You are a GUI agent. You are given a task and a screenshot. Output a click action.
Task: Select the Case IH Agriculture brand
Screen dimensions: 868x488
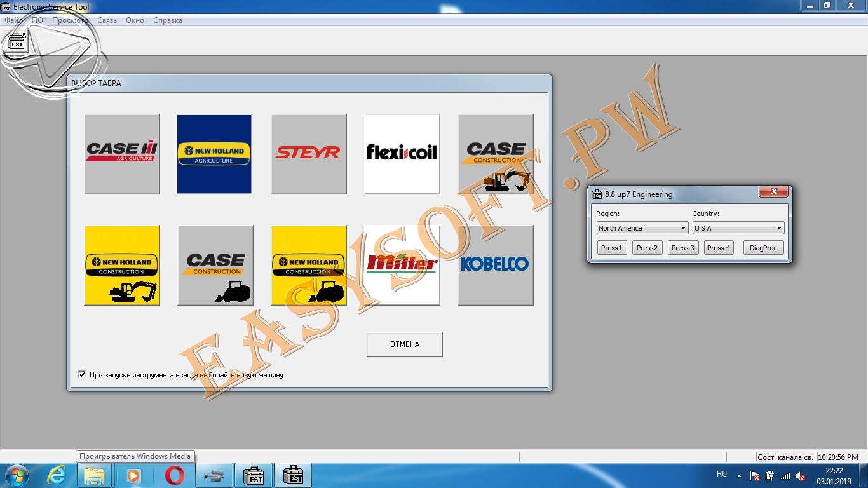(x=122, y=154)
